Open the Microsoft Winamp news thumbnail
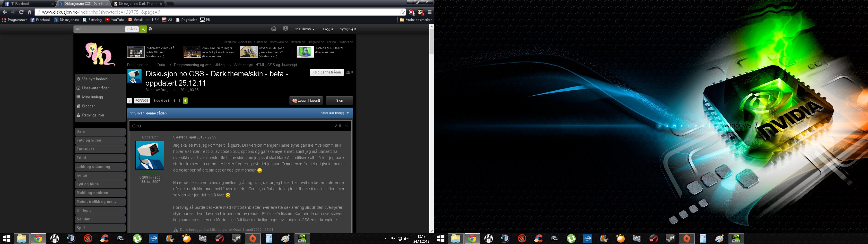The height and width of the screenshot is (244, 868). tap(136, 52)
